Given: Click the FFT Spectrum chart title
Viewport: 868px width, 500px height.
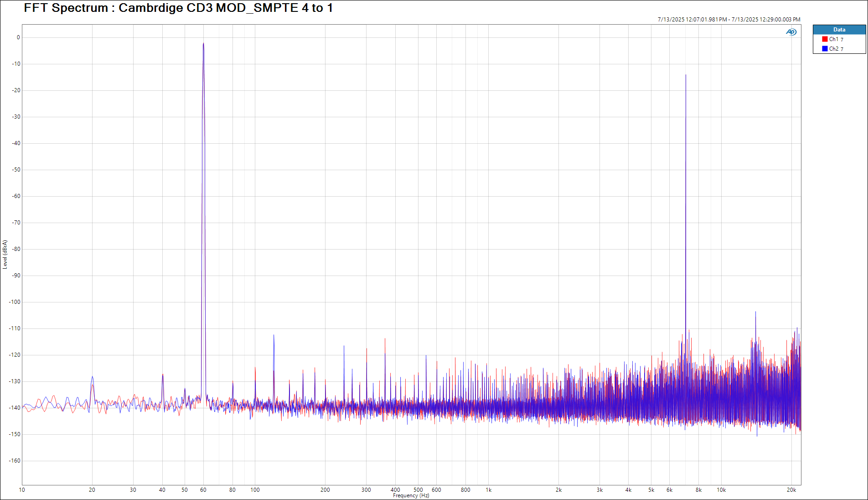Looking at the screenshot, I should click(x=178, y=8).
